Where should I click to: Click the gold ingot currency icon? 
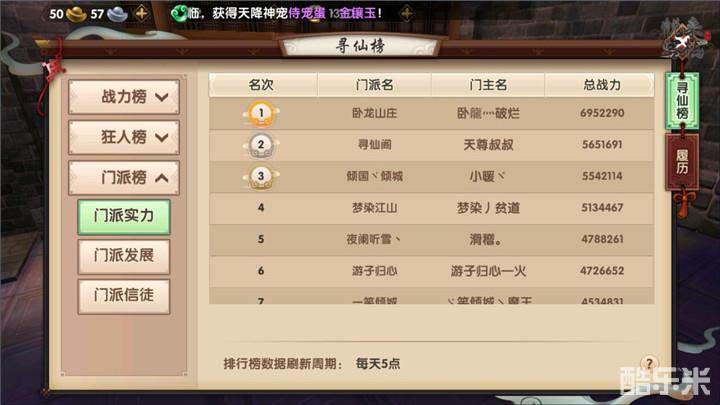[76, 14]
